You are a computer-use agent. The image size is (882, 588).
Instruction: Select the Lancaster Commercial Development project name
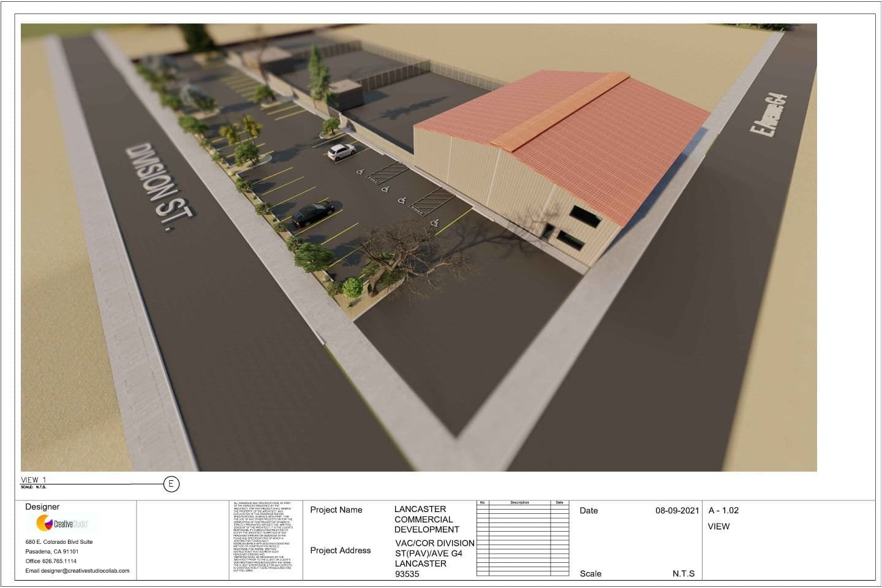click(426, 519)
